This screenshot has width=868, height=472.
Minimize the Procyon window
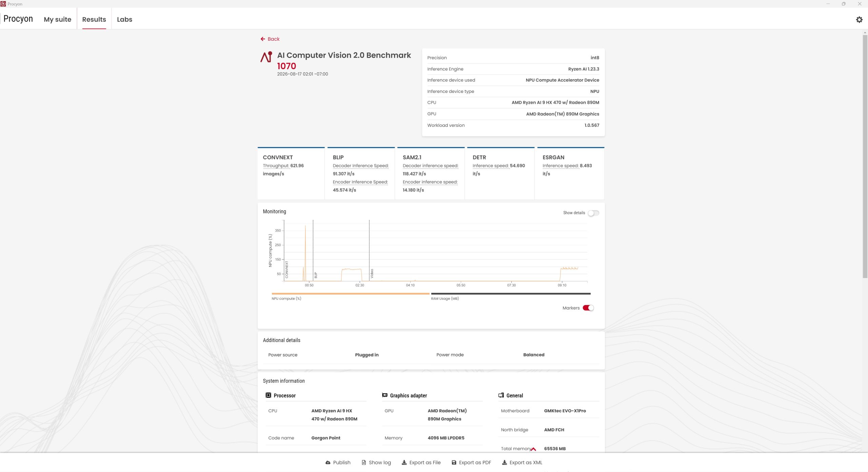828,4
